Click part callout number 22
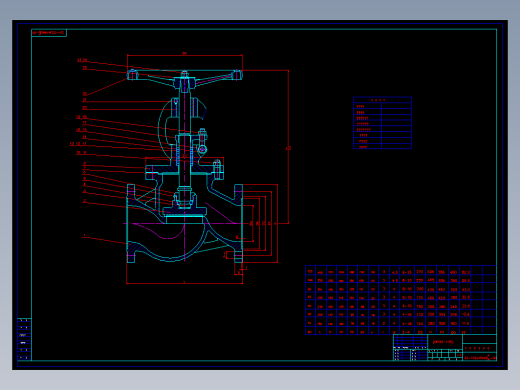Viewport: 520px width, 390px height. [85, 108]
